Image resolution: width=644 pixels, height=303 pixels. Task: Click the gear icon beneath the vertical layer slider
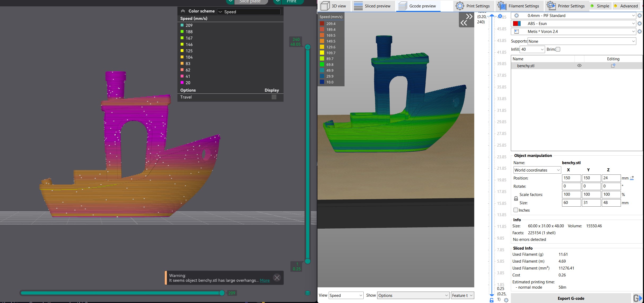(x=506, y=300)
